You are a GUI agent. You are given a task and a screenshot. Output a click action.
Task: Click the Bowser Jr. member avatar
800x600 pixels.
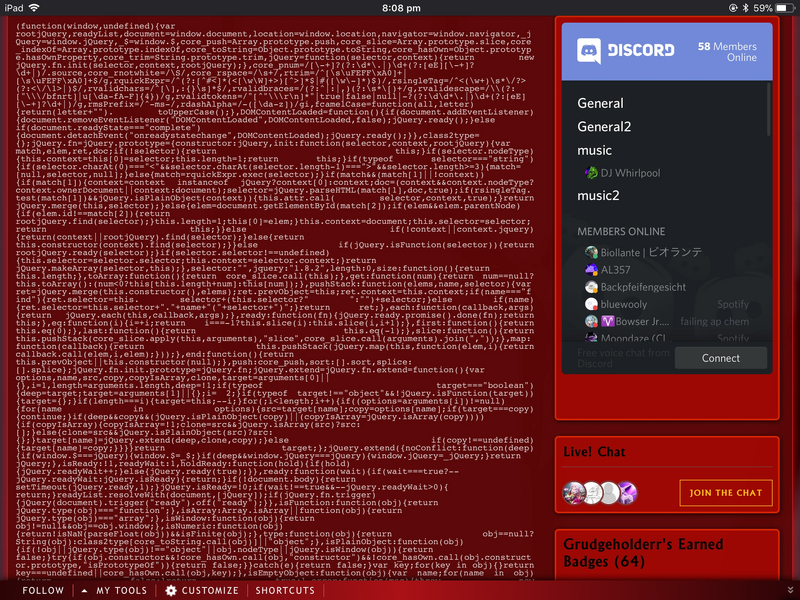[x=591, y=321]
